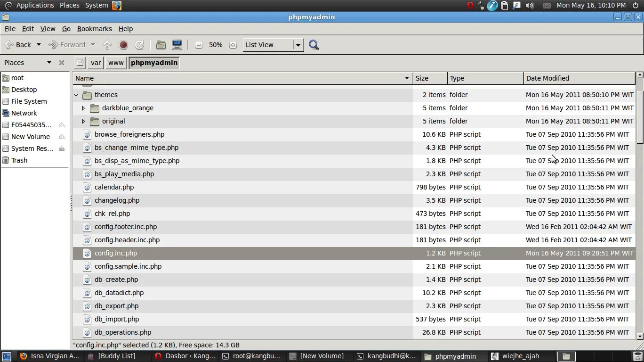Click the Back navigation button
644x362 pixels.
click(18, 45)
